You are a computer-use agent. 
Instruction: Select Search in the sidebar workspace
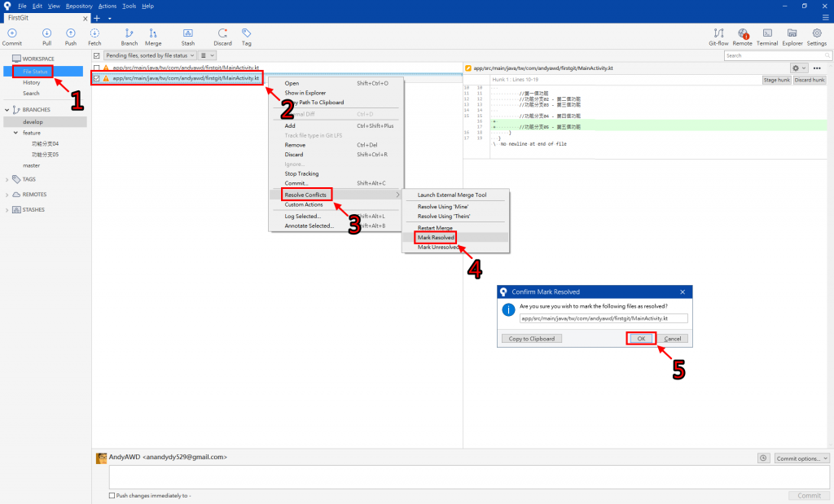31,93
